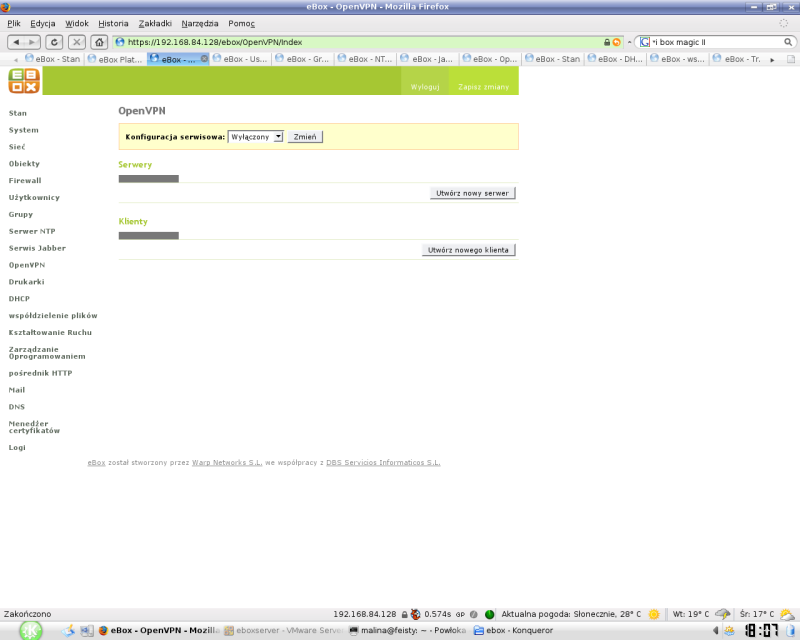Click the Firebug bug icon in status bar
800x640 pixels.
click(415, 614)
